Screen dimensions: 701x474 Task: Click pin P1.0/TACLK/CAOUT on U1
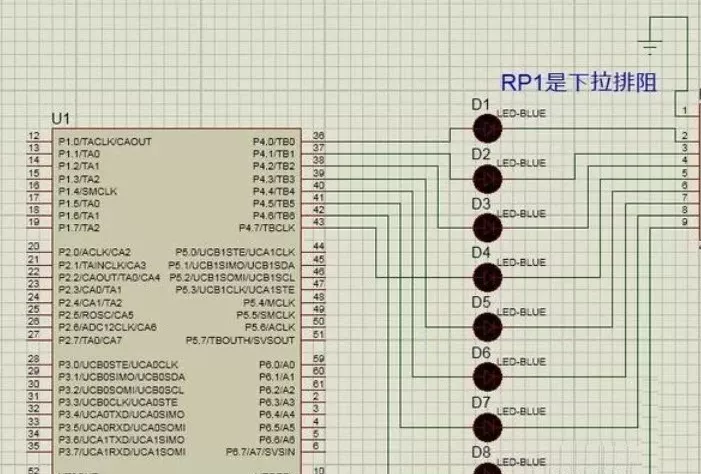[x=104, y=142]
